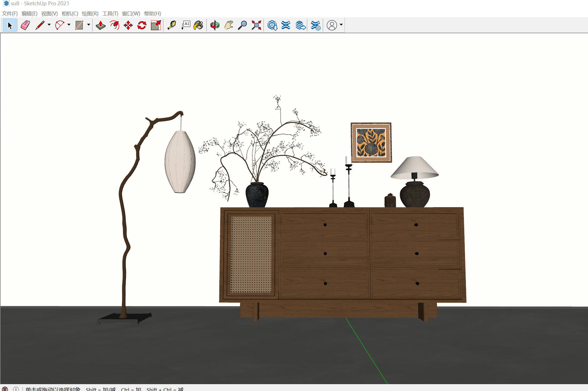The height and width of the screenshot is (391, 588).
Task: Open the 编辑(E) menu
Action: pos(29,13)
